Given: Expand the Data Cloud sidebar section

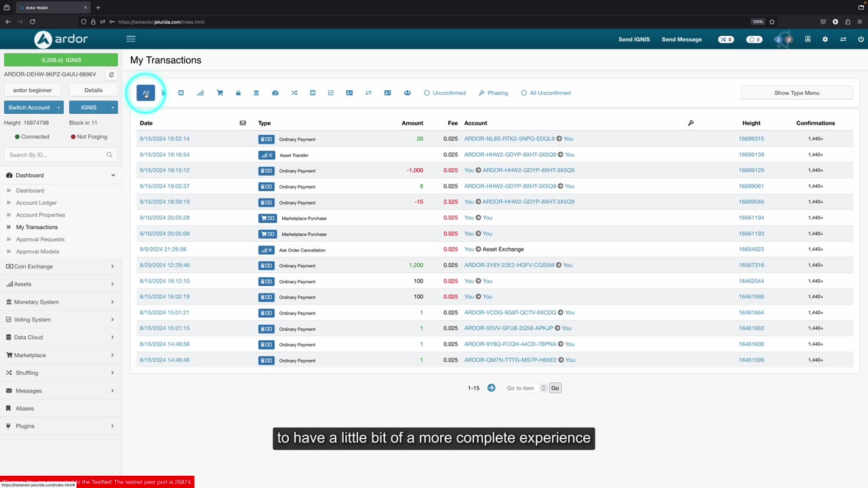Looking at the screenshot, I should tap(61, 337).
